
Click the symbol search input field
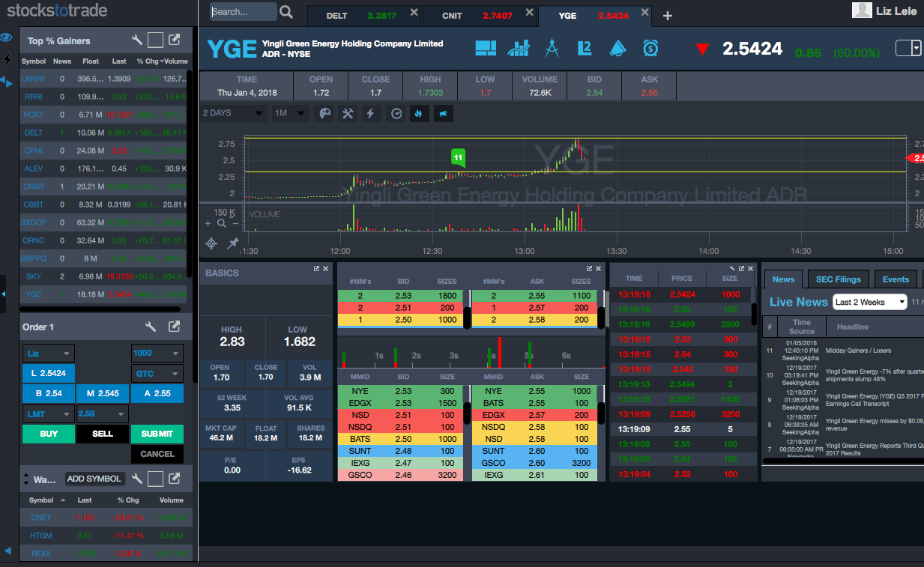pyautogui.click(x=244, y=12)
